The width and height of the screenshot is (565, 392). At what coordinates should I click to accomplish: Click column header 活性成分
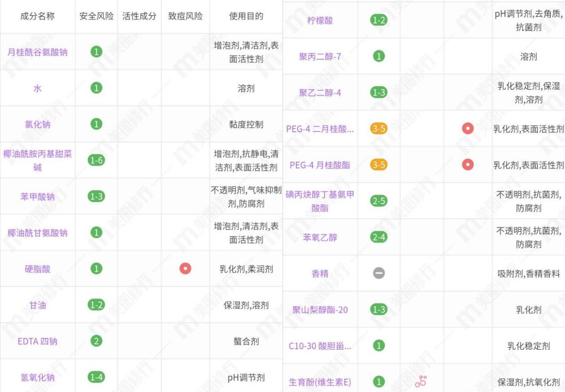pos(139,16)
